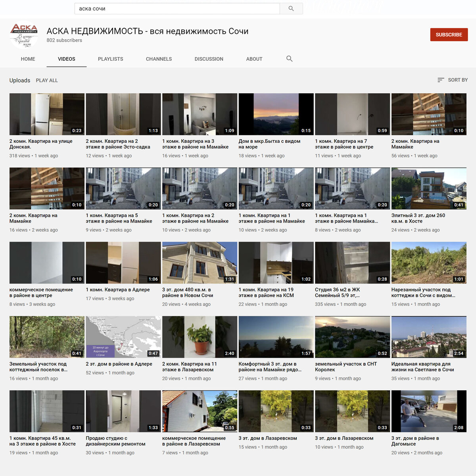Open title 'Продаю студию с дизайнерским ремонтом'

115,441
